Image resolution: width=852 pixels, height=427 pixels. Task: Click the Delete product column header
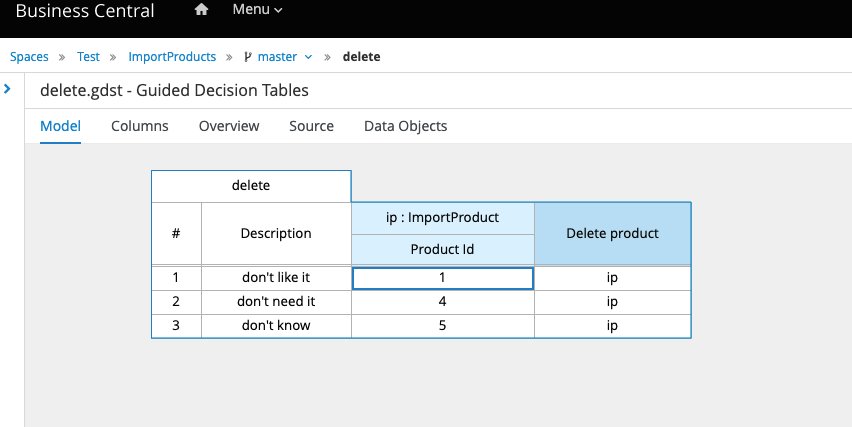coord(612,233)
